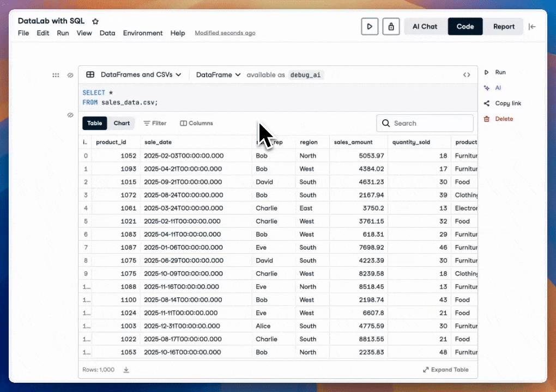Click the SQL query editor text area
556x392 pixels.
(x=278, y=97)
